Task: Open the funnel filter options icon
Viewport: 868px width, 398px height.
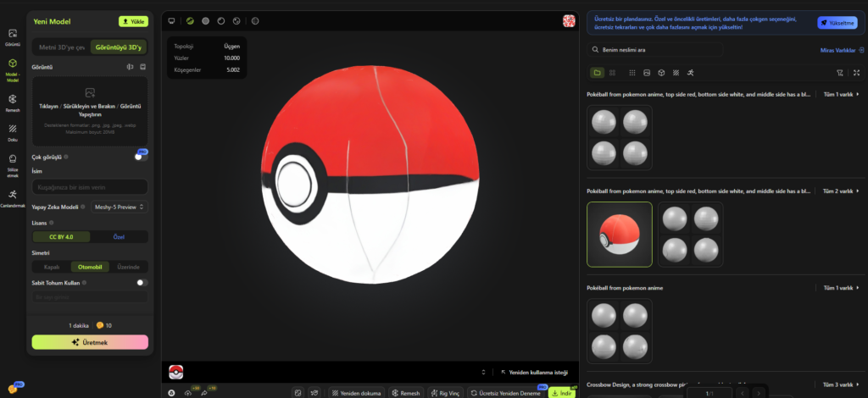Action: click(x=840, y=73)
